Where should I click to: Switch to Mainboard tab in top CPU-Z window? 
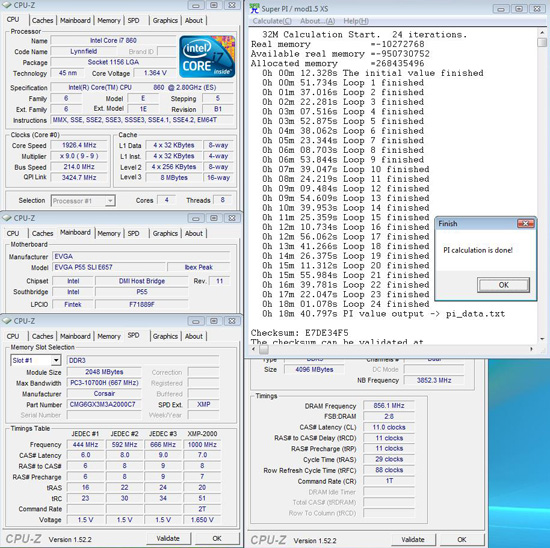pyautogui.click(x=75, y=20)
